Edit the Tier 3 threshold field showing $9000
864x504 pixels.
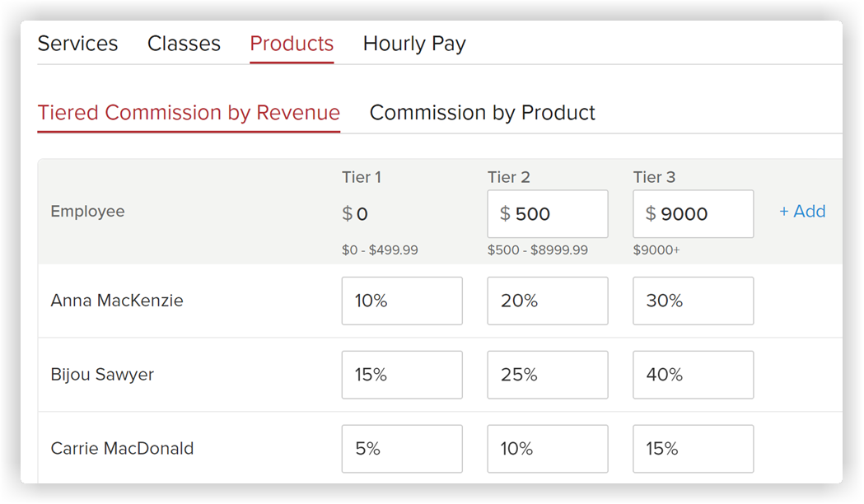tap(694, 214)
